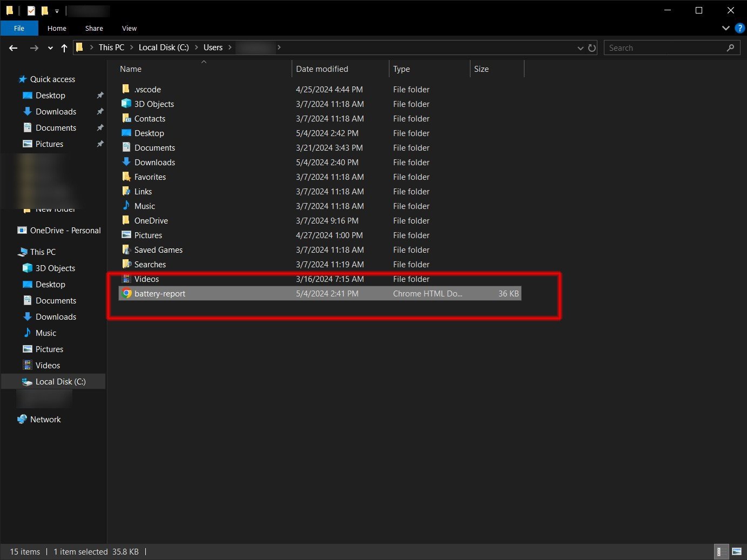This screenshot has width=747, height=560.
Task: Open the File menu
Action: point(19,28)
